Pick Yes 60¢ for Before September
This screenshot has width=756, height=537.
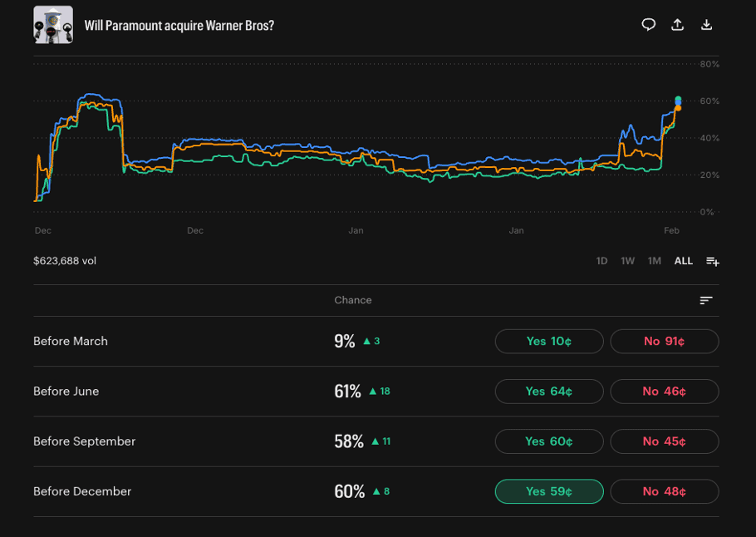(549, 441)
